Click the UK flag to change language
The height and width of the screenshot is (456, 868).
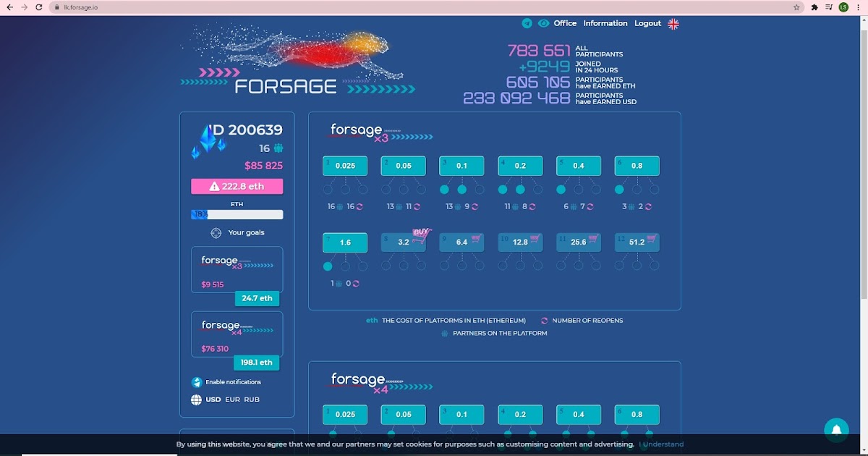[x=673, y=23]
